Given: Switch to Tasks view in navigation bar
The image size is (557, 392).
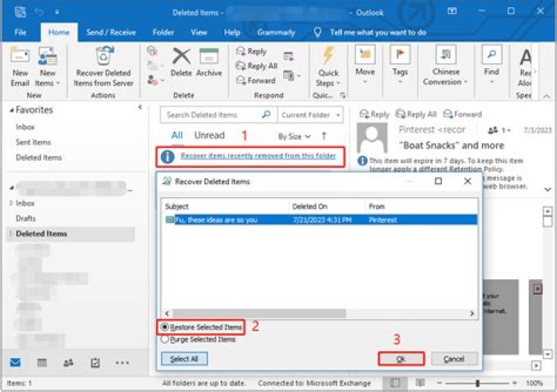Looking at the screenshot, I should click(95, 363).
